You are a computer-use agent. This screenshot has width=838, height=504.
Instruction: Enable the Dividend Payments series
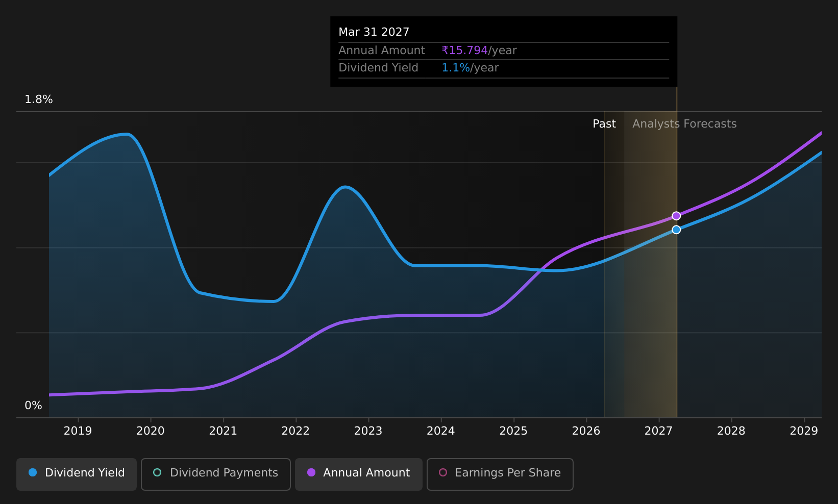[x=216, y=474]
